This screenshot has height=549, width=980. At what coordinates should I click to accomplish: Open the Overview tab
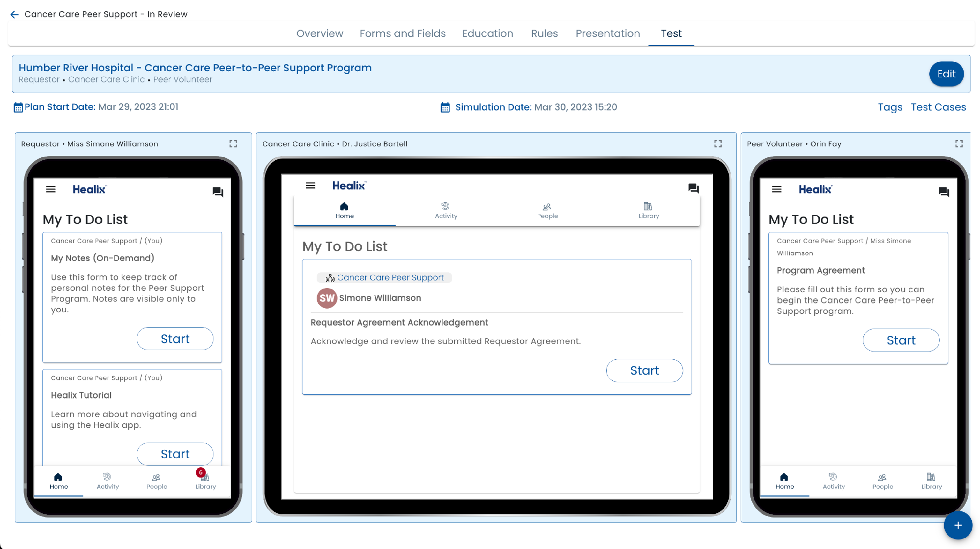coord(320,33)
